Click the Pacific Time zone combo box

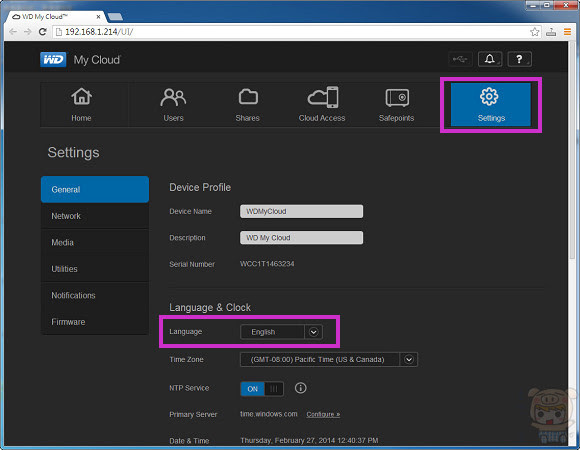329,359
